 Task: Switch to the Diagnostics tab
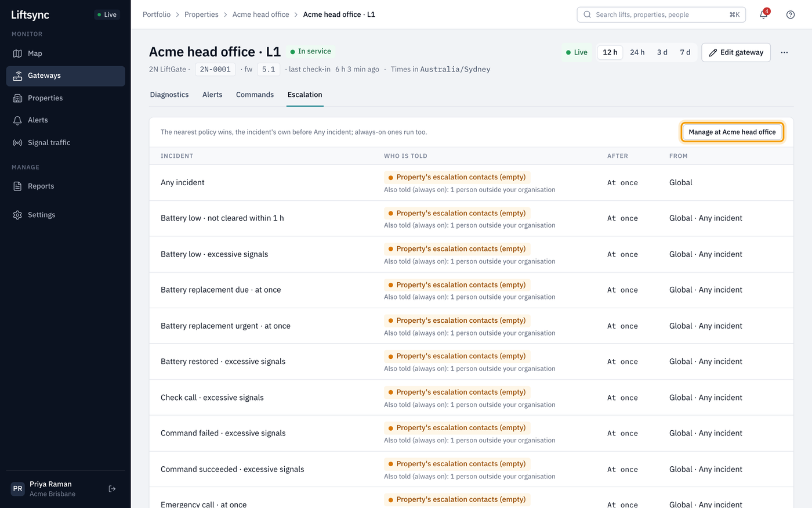(169, 95)
